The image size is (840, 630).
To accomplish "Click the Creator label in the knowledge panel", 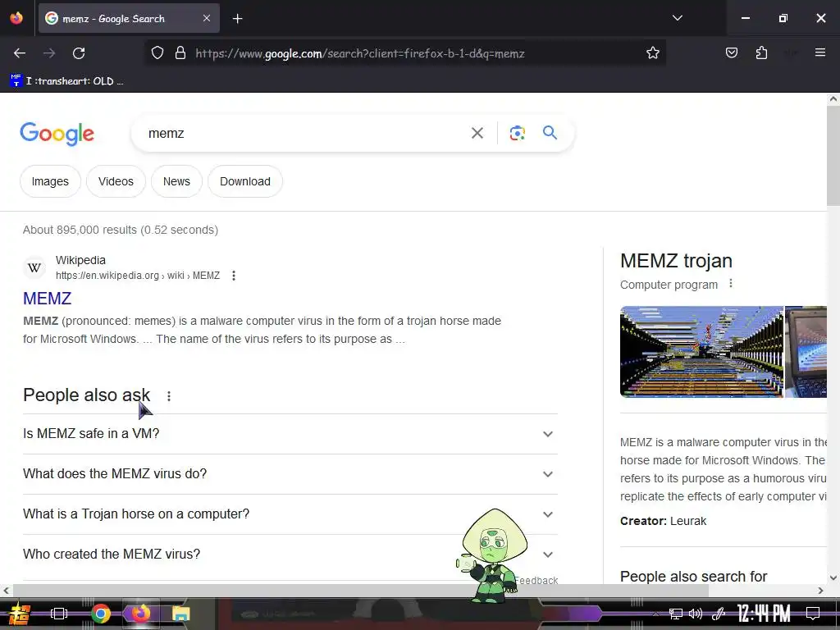I will click(643, 521).
